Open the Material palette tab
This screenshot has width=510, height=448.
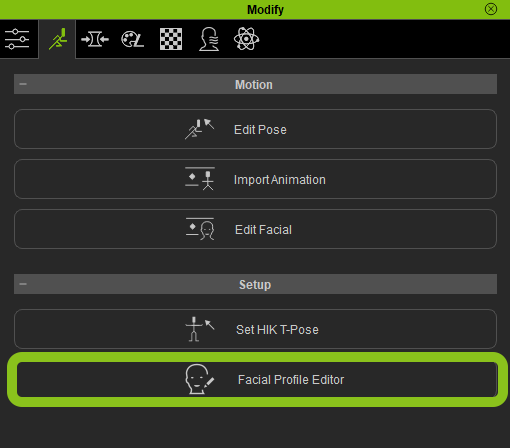[x=132, y=39]
